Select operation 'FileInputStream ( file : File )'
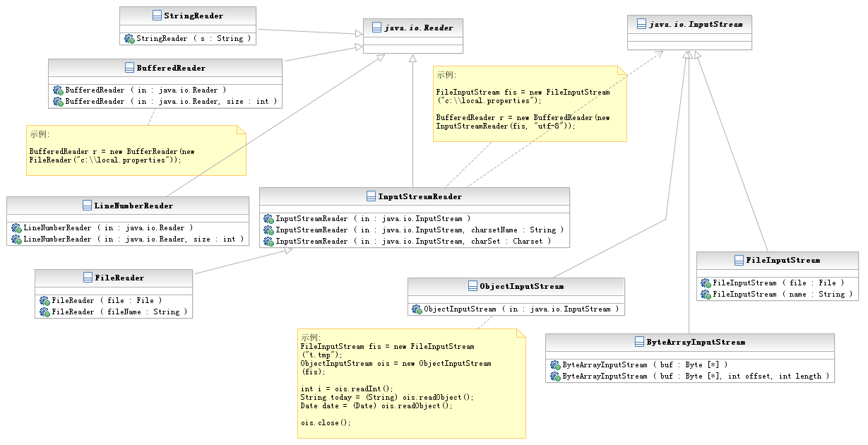This screenshot has height=445, width=868. click(x=778, y=283)
